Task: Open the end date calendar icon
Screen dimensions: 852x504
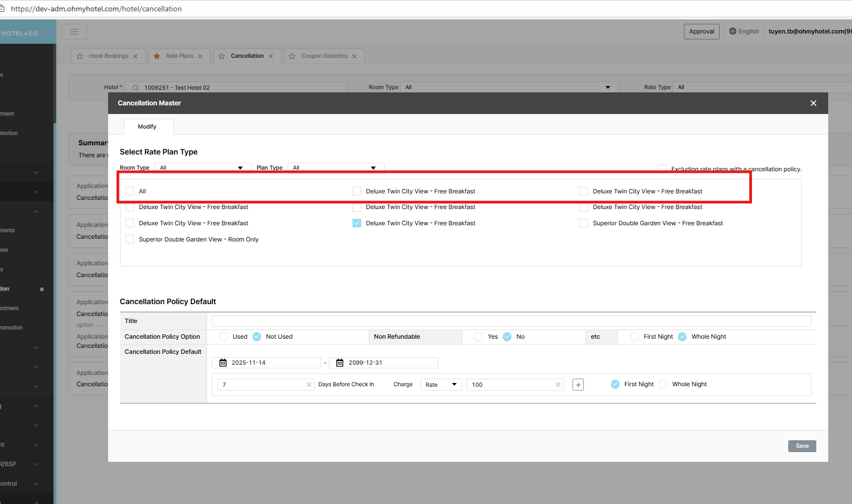Action: (x=340, y=363)
